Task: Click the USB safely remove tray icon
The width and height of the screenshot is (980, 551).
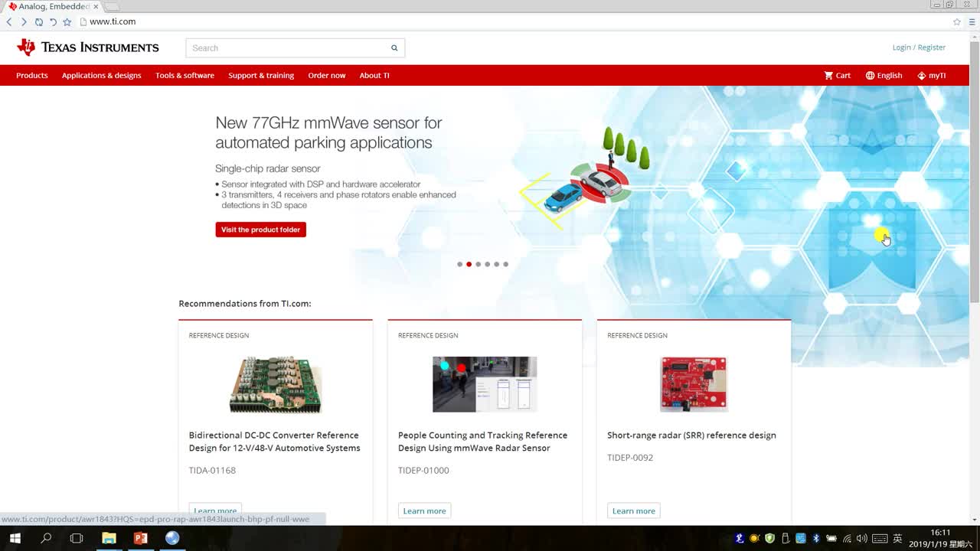Action: [x=785, y=538]
